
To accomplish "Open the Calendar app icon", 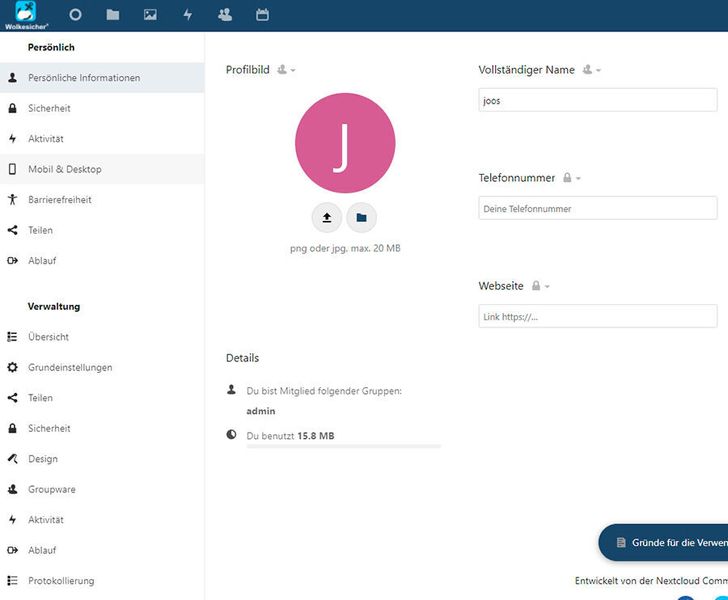I will 262,15.
